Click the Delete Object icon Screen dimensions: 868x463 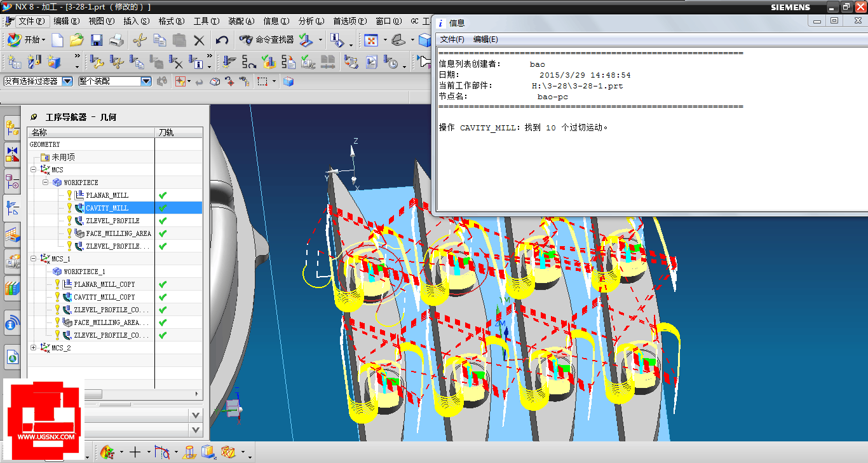[x=176, y=62]
